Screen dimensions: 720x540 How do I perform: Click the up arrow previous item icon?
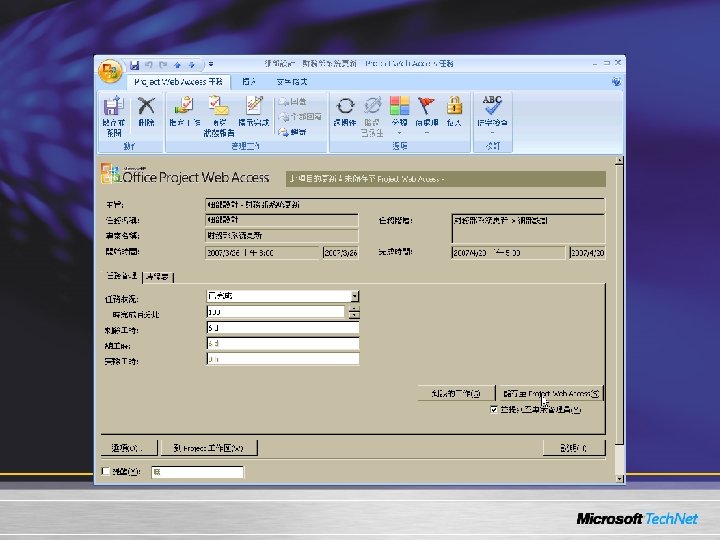point(177,65)
